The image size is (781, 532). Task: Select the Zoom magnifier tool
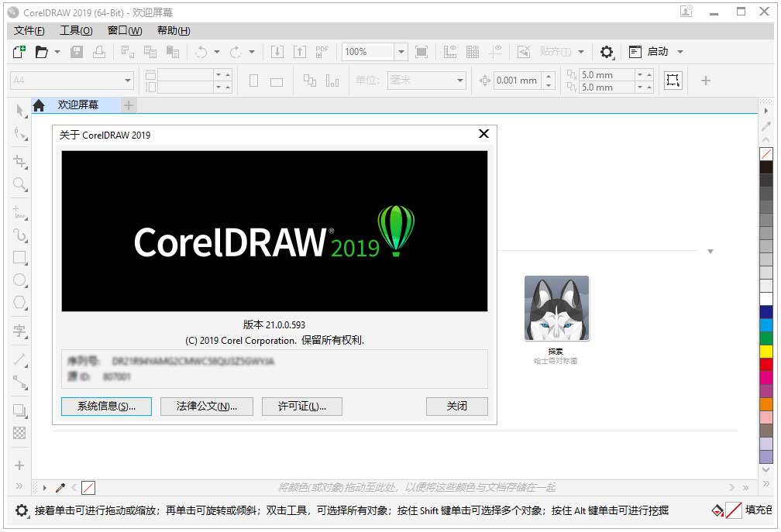click(20, 184)
